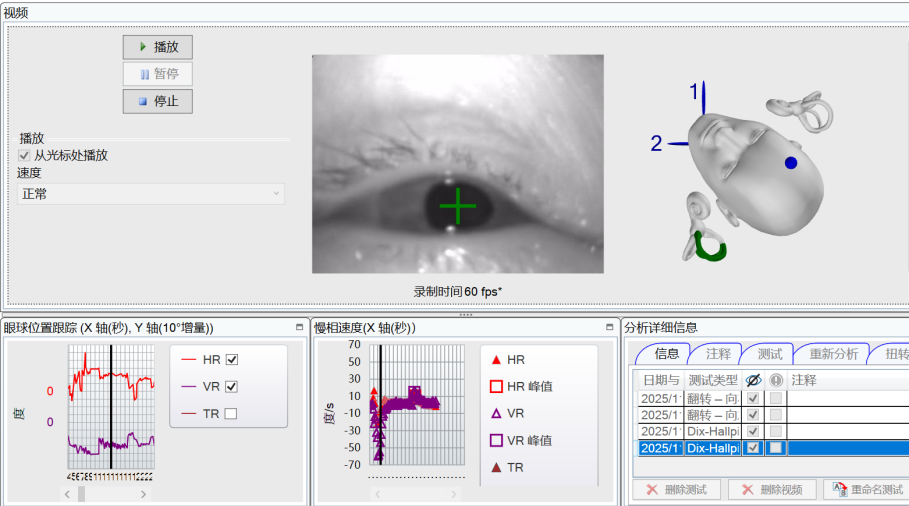
Task: Click the red X icon on 删除视频
Action: tap(747, 490)
